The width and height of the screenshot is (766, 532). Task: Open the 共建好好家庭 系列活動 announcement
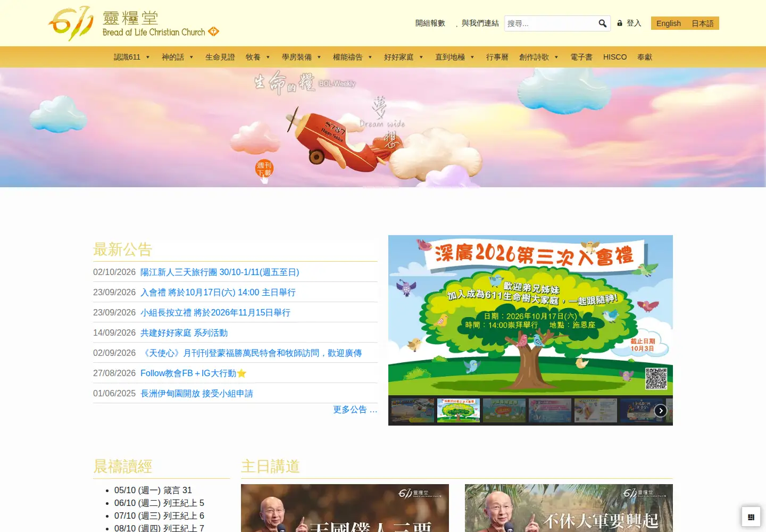click(x=184, y=333)
